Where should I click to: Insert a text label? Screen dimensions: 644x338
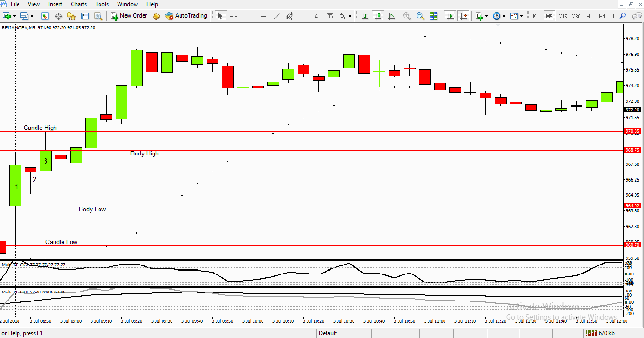coord(330,16)
